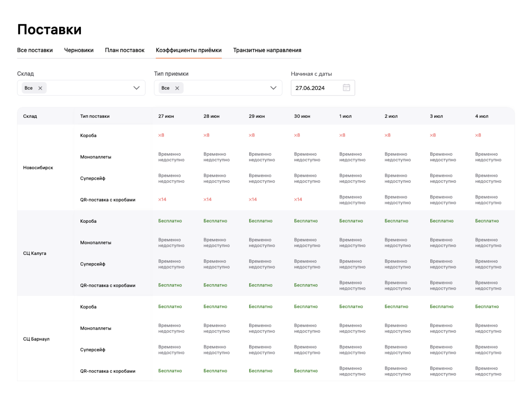Click the 4 июл column header
Image resolution: width=532 pixels, height=404 pixels.
coord(482,116)
